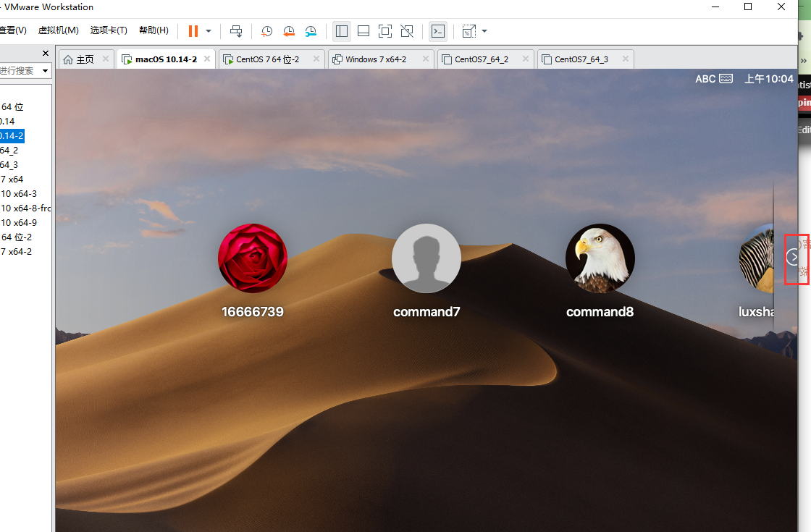This screenshot has height=532, width=811.
Task: Open the 虚拟机(M) menu
Action: pos(59,30)
